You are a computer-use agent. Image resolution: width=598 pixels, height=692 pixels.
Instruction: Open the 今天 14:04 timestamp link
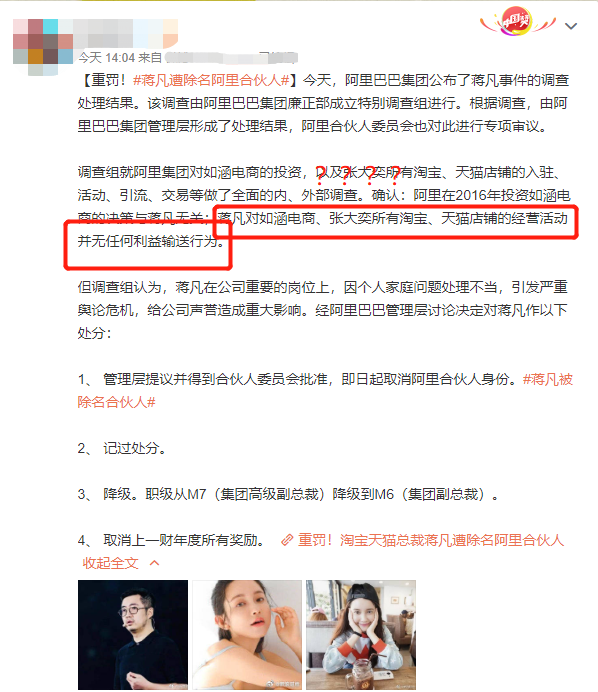pos(106,58)
